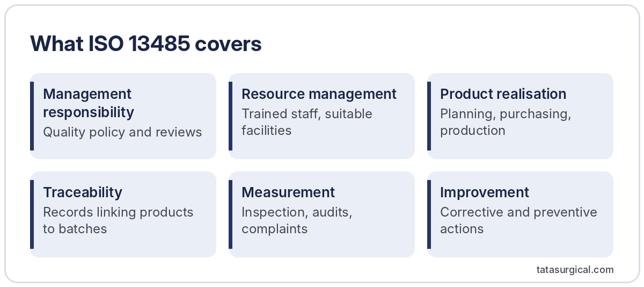Click 'Trained staff, suitable facilities' description
Viewport: 644px width, 287px height.
307,122
